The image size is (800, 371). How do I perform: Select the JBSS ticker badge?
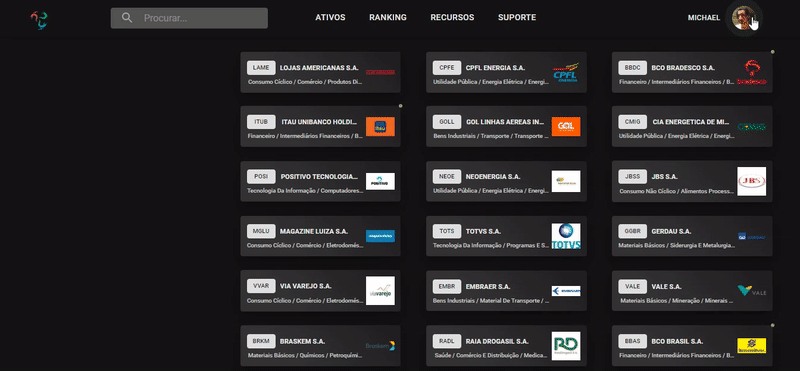[633, 177]
